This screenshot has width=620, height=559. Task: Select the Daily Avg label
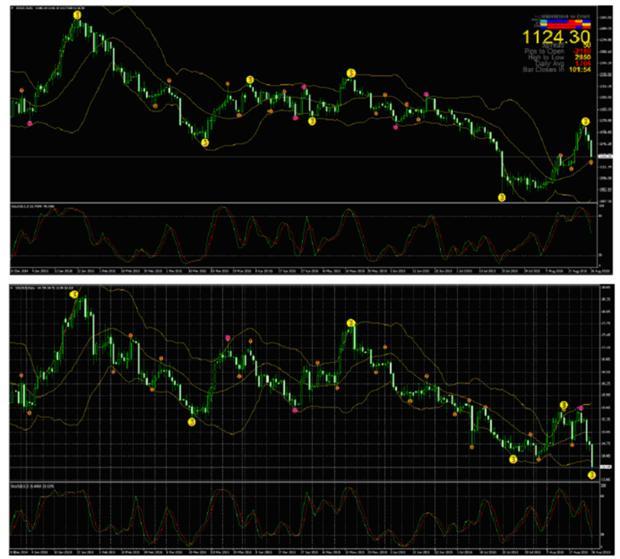[549, 63]
